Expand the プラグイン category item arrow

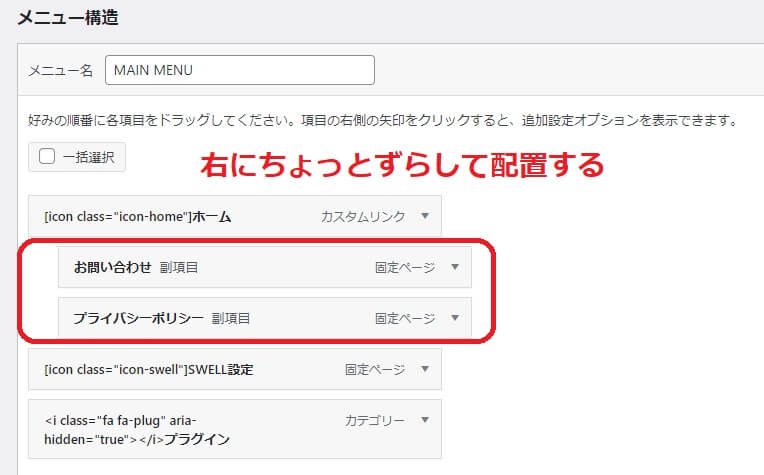pyautogui.click(x=425, y=420)
